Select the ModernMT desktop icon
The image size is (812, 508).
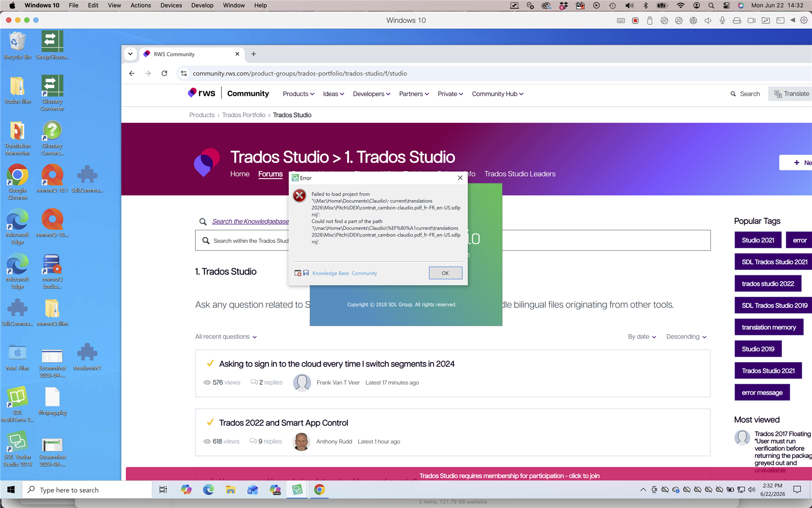[87, 357]
